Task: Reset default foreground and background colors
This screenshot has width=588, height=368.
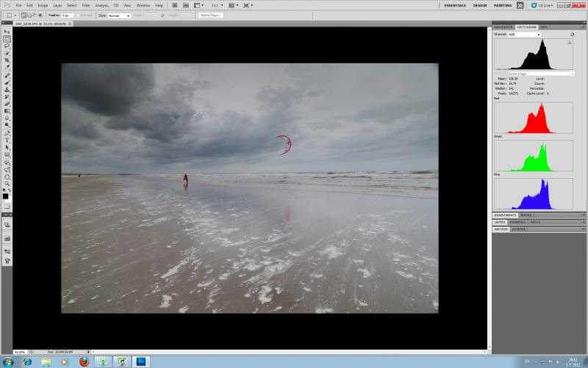Action: point(4,191)
